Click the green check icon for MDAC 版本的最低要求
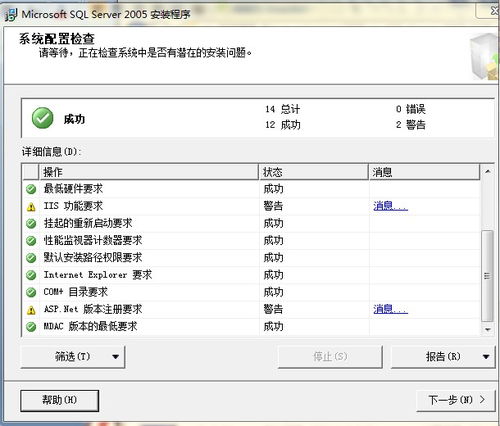Viewport: 500px width, 426px height. click(31, 327)
